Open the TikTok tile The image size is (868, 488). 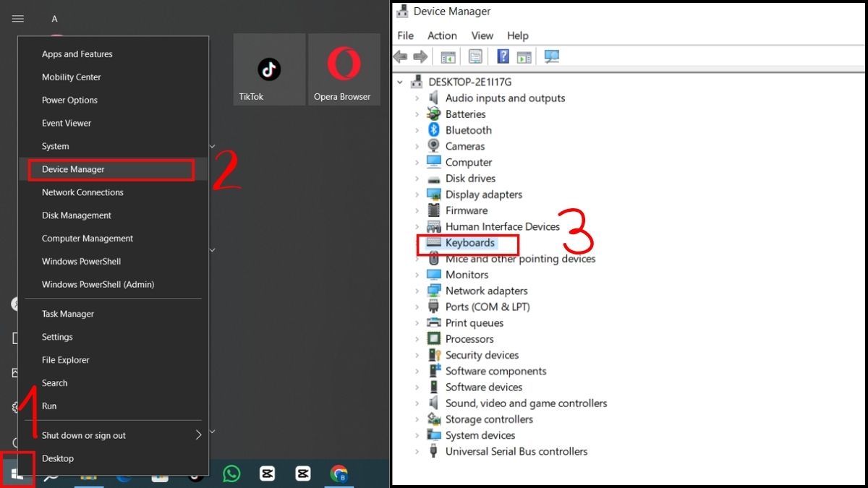point(268,69)
